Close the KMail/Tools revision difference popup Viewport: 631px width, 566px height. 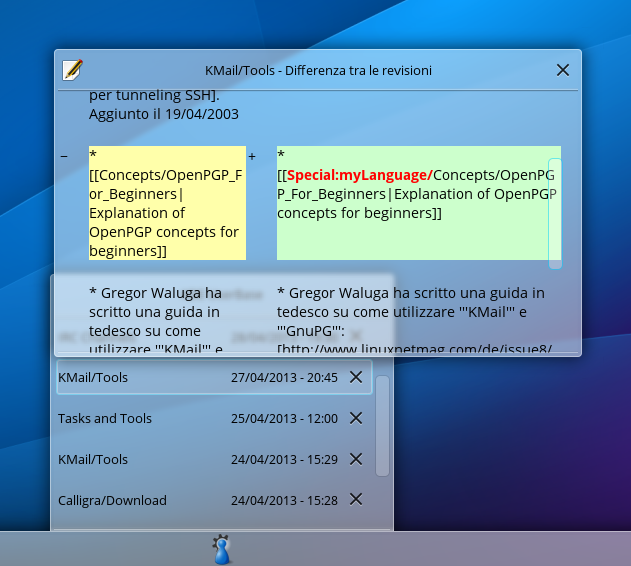click(x=563, y=70)
